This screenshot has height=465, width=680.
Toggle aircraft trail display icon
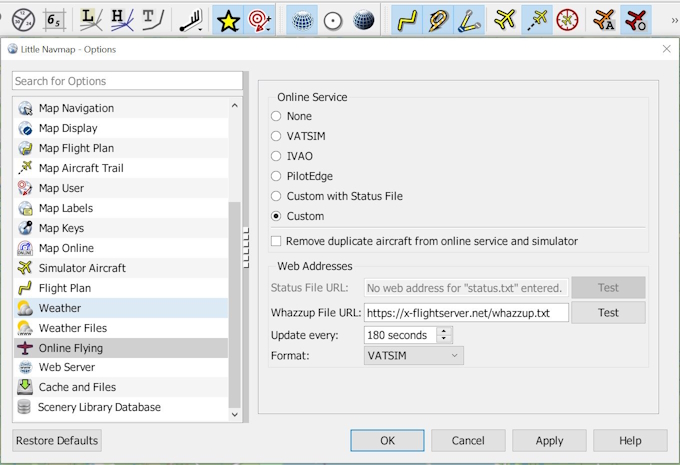click(536, 20)
